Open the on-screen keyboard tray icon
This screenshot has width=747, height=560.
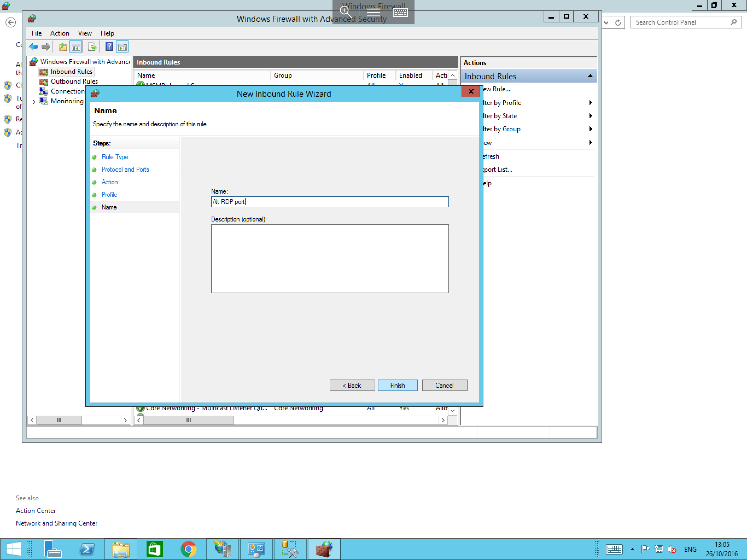pyautogui.click(x=614, y=549)
